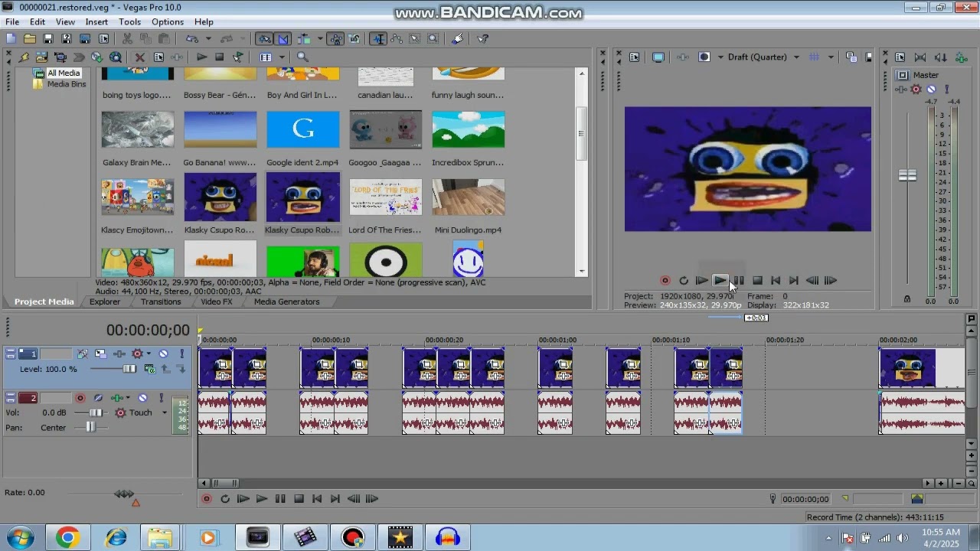
Task: Click Master bus downmix output icon
Action: [x=920, y=57]
